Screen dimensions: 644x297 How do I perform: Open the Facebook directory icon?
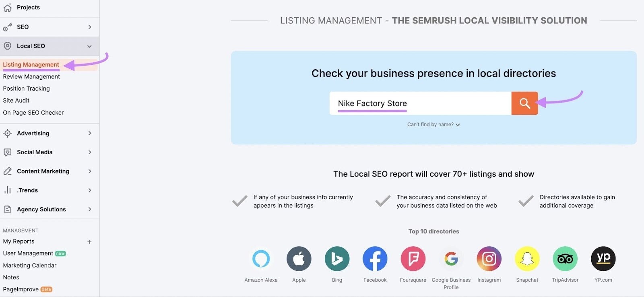(x=375, y=259)
